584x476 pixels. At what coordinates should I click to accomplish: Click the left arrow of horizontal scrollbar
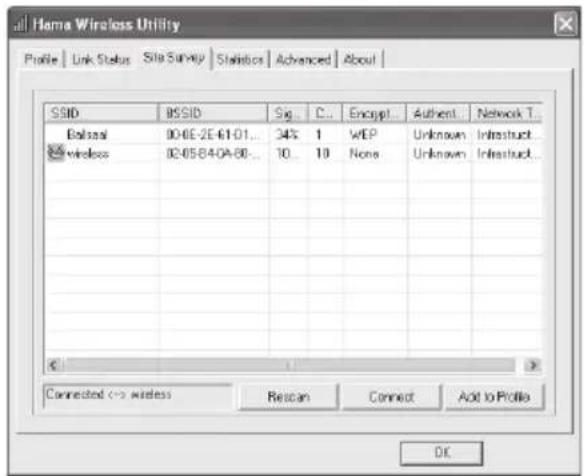(x=54, y=365)
